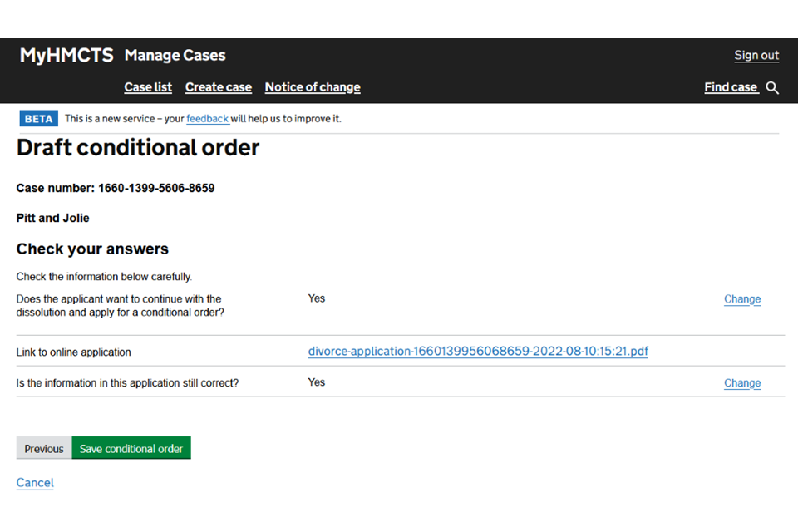Sign out of the service
Screen dimensions: 798x532
click(756, 56)
